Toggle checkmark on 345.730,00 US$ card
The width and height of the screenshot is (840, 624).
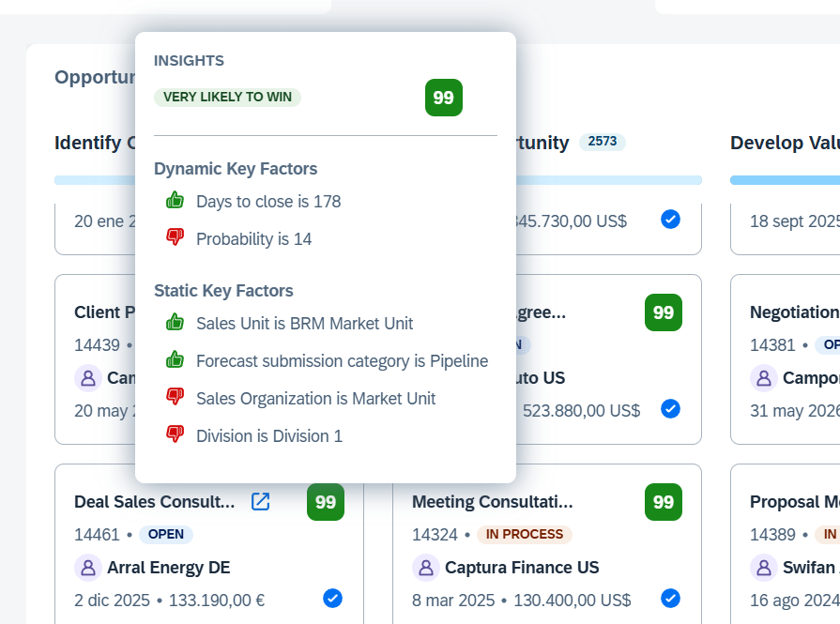point(670,220)
